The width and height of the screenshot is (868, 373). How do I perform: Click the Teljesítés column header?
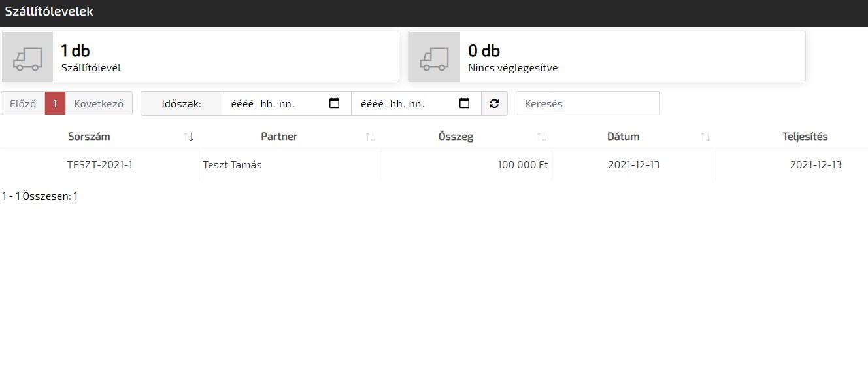(x=805, y=137)
